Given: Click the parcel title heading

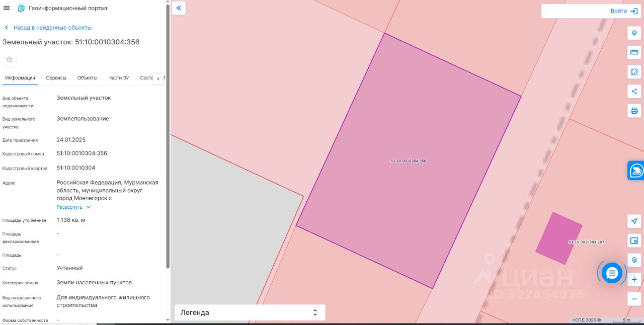Looking at the screenshot, I should tap(71, 42).
